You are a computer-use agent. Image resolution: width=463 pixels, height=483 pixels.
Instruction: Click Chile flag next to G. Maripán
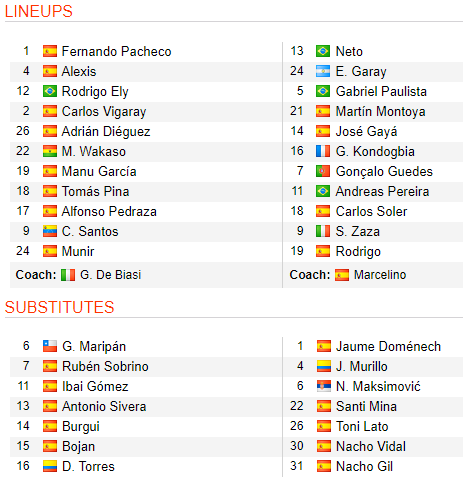50,346
